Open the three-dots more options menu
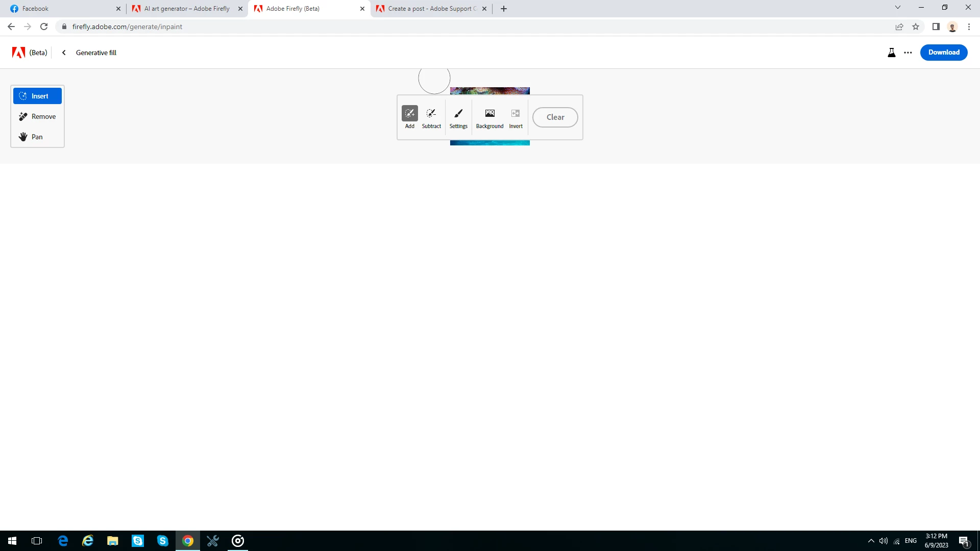Image resolution: width=980 pixels, height=551 pixels. 908,53
